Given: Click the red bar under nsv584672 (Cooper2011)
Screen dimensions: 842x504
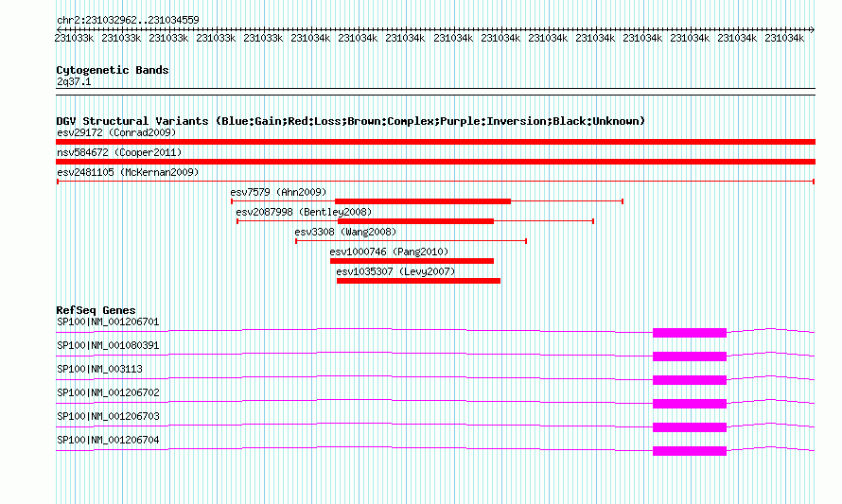Looking at the screenshot, I should tap(435, 162).
